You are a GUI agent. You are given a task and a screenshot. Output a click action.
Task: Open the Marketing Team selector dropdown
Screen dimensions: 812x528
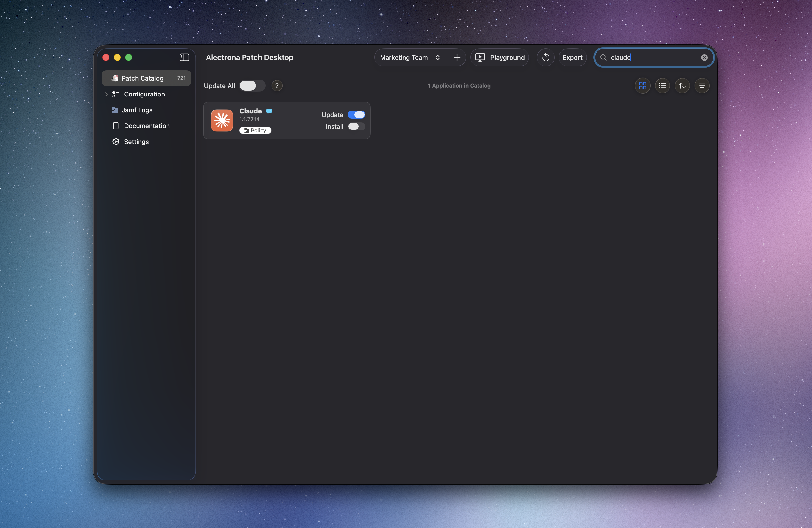coord(410,57)
